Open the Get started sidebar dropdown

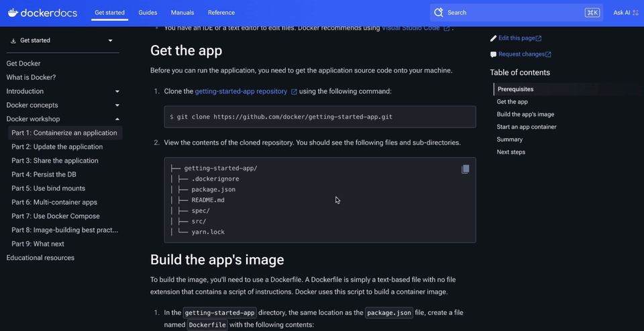(62, 40)
